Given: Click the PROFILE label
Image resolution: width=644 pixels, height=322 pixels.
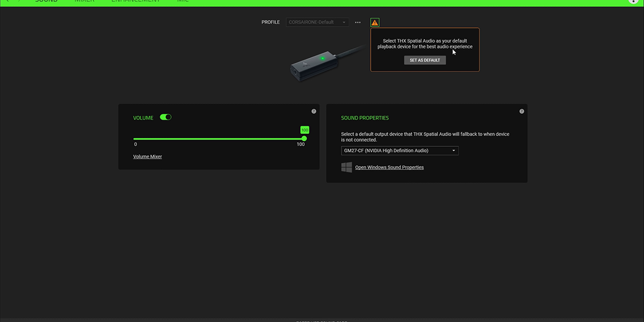Looking at the screenshot, I should pos(270,22).
